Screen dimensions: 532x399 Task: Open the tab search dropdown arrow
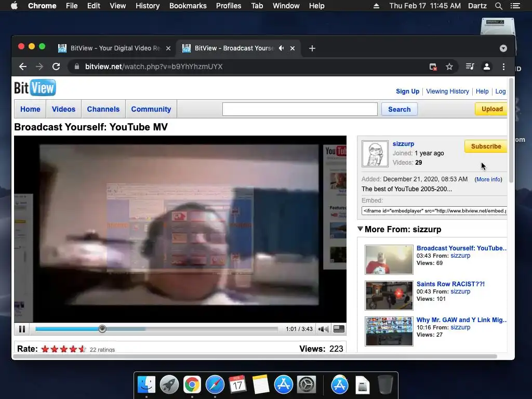[503, 48]
